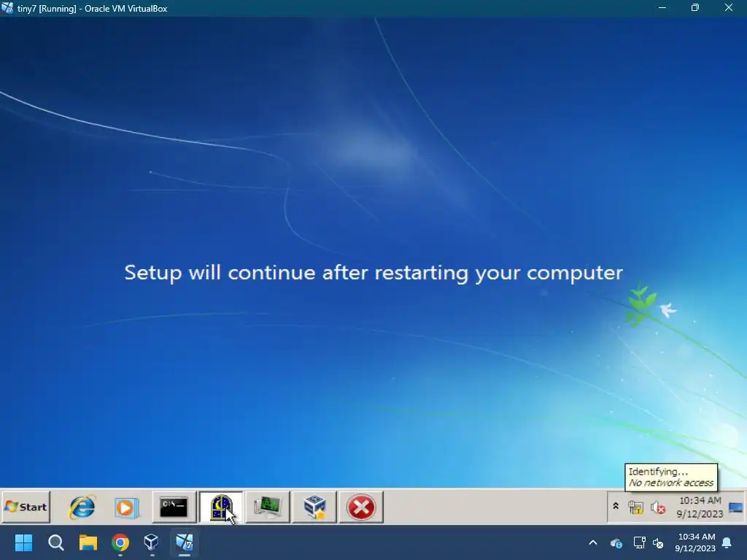Open the Windows 7 Start menu
The width and height of the screenshot is (747, 560).
click(26, 507)
